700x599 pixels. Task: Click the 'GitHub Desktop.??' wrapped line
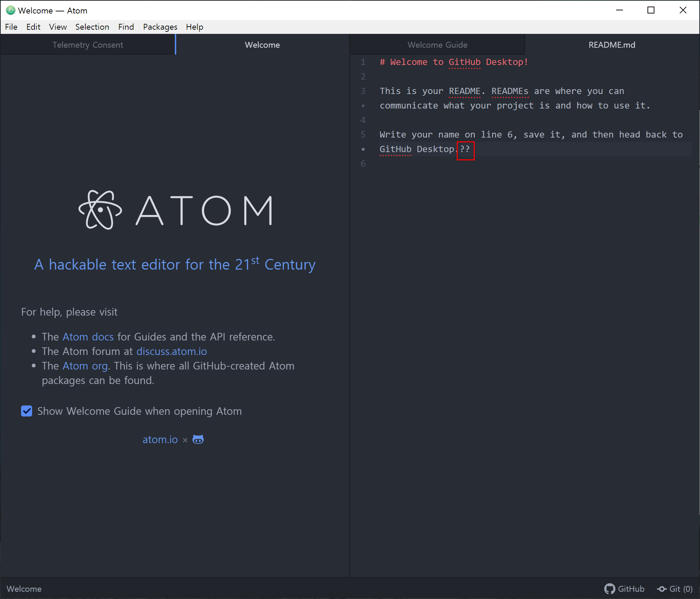(x=425, y=149)
